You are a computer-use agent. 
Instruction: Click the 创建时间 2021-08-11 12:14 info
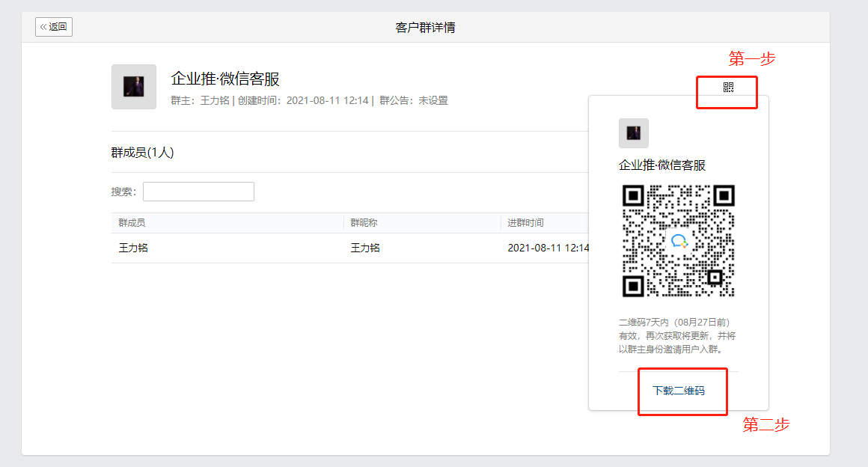coord(303,100)
